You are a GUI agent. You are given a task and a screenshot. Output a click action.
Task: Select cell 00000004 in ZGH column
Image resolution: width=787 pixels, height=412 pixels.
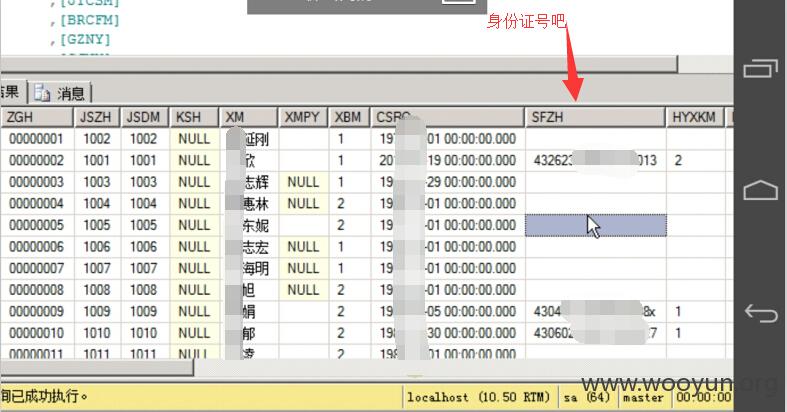[x=38, y=204]
